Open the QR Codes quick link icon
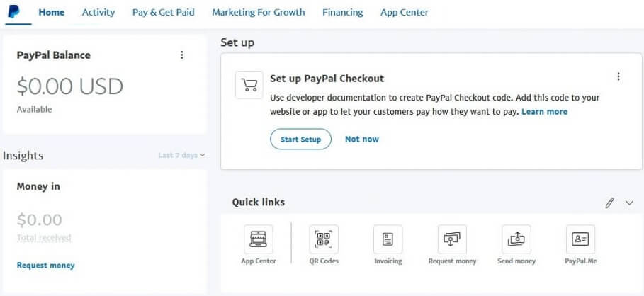The width and height of the screenshot is (644, 296). pyautogui.click(x=324, y=239)
